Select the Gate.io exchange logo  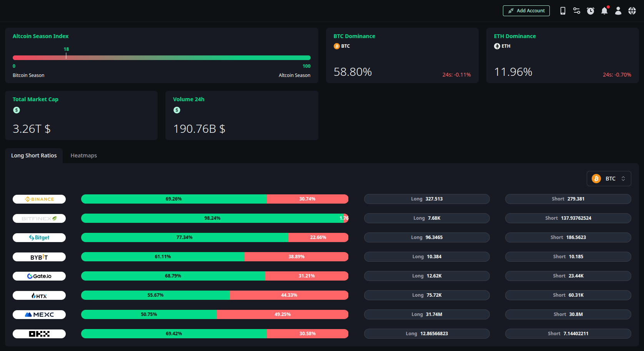pyautogui.click(x=39, y=276)
